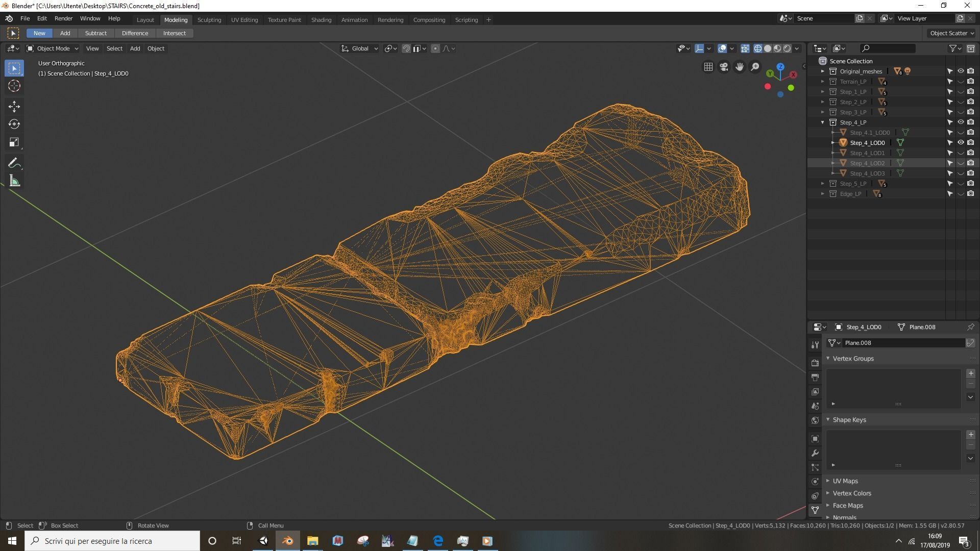Collapse the Step_4_LP collection
This screenshot has height=551, width=980.
pos(823,122)
